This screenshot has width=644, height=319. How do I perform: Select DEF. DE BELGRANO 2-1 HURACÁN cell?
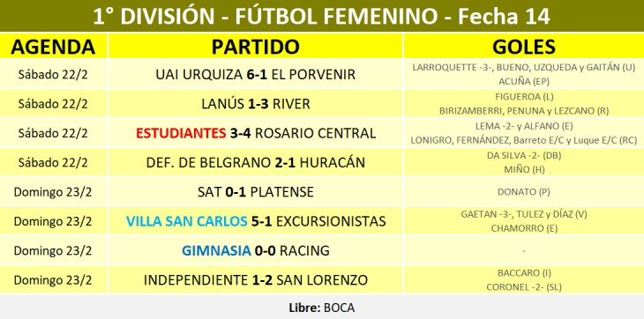tap(256, 162)
